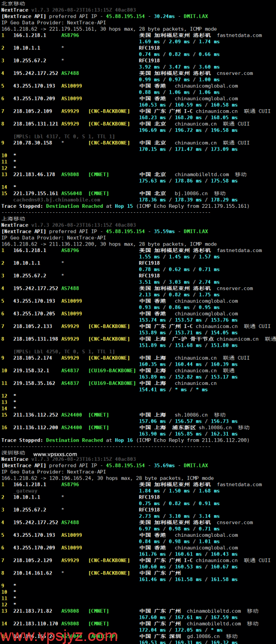
Task: Select the gd.10086.cn domain text
Action: pyautogui.click(x=203, y=636)
